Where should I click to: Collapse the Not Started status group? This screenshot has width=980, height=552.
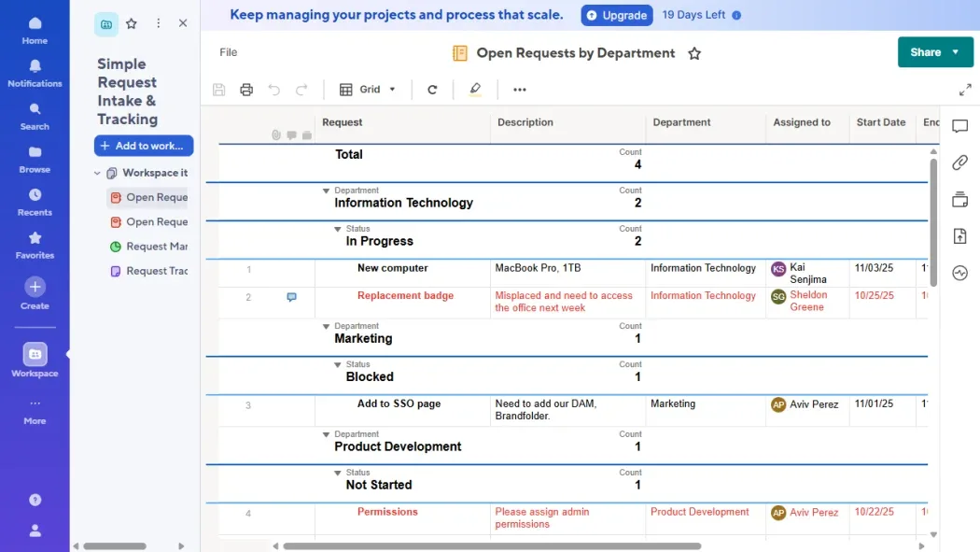point(338,474)
